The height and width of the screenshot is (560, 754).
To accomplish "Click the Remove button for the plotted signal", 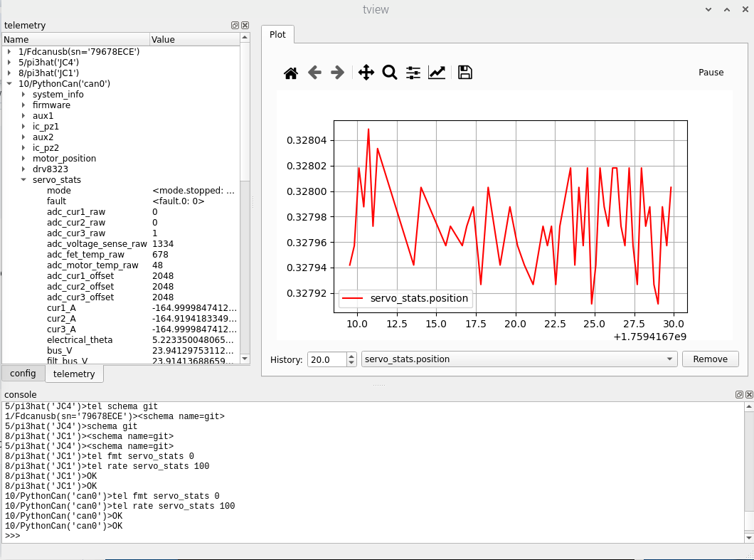I will point(710,359).
